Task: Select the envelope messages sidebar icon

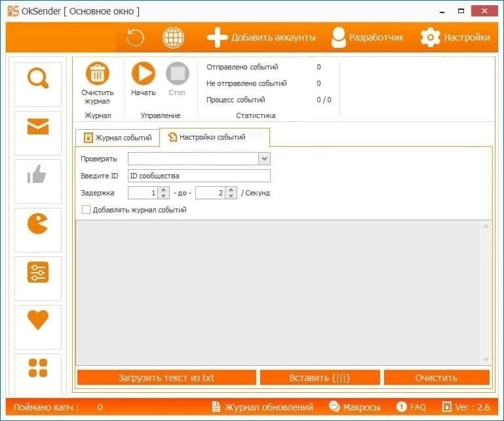Action: tap(38, 133)
